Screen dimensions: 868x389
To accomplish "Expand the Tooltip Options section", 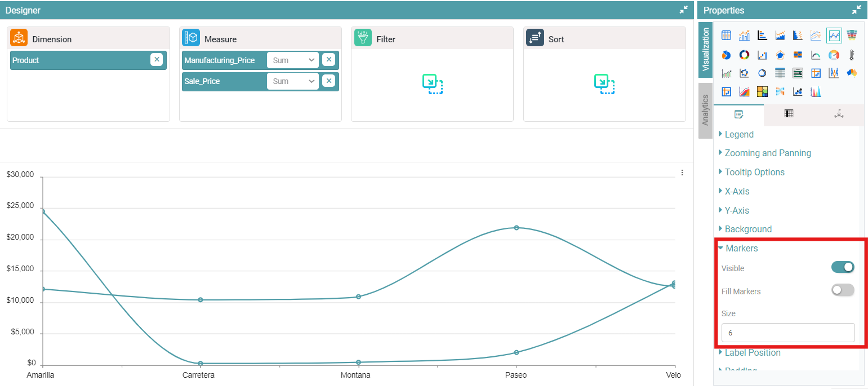I will pyautogui.click(x=754, y=172).
